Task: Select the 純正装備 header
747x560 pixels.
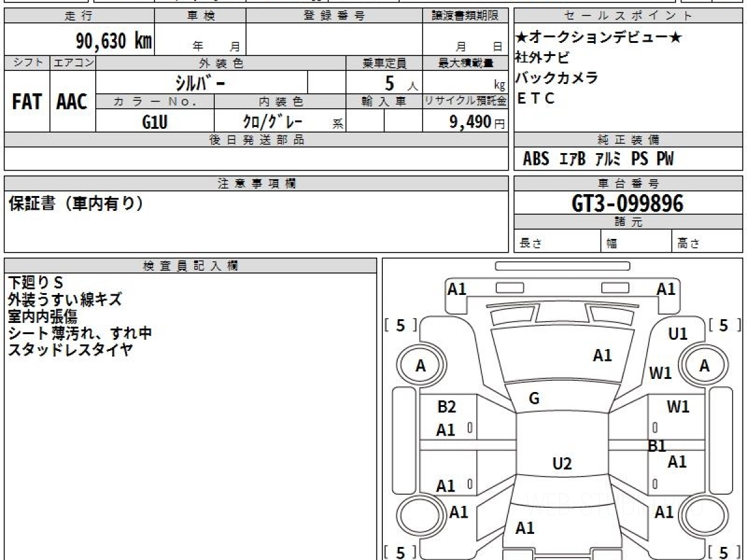Action: click(x=628, y=139)
